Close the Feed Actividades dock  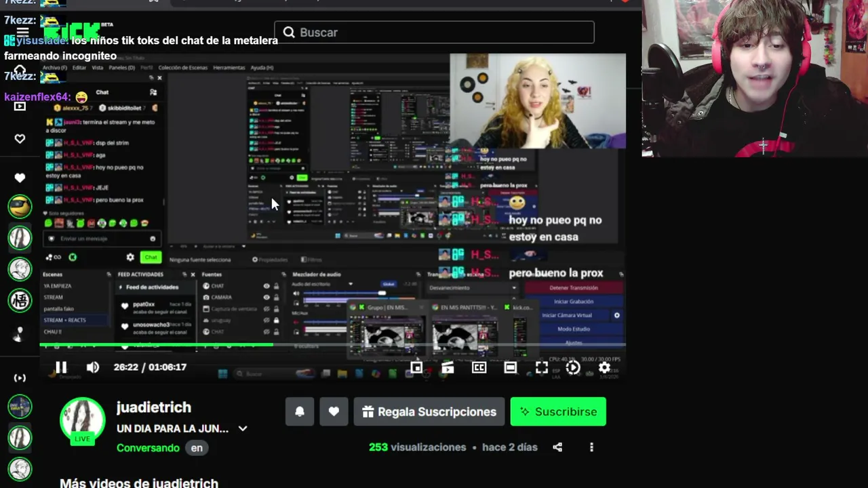coord(193,274)
